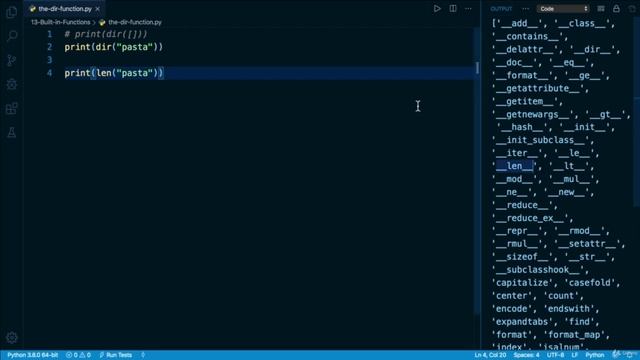Viewport: 640px width, 360px height.
Task: Close the the-dir-function.py tab
Action: (x=98, y=9)
